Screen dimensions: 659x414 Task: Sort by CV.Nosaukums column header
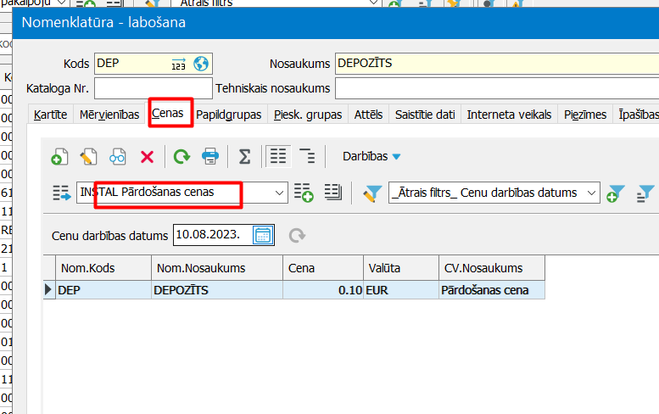(492, 268)
